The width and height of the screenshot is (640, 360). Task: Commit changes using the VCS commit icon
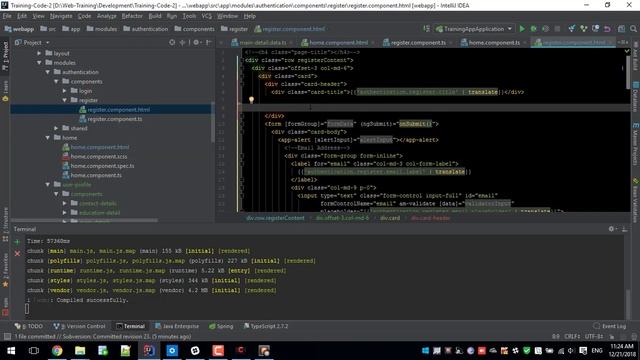click(583, 29)
